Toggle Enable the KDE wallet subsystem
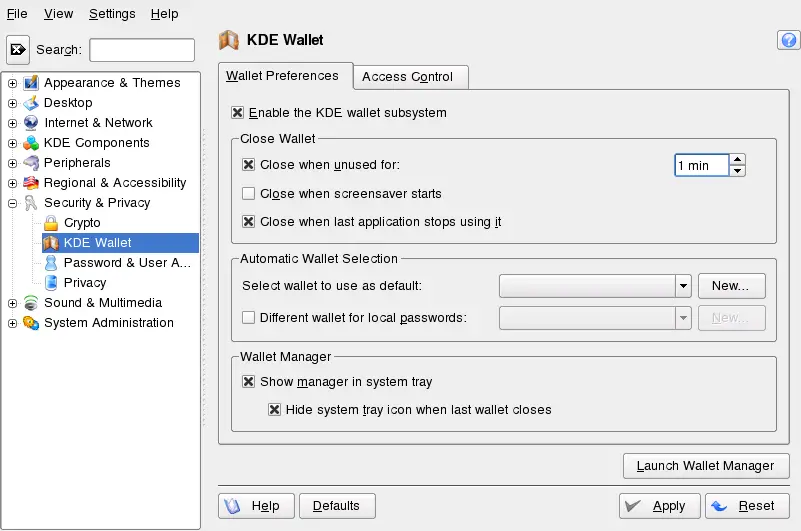This screenshot has height=531, width=801. (x=238, y=113)
